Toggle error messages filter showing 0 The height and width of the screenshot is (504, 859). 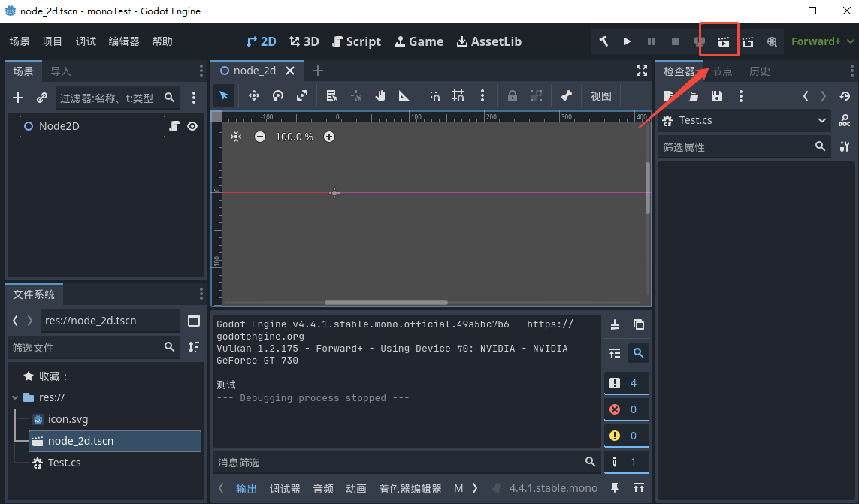[626, 409]
